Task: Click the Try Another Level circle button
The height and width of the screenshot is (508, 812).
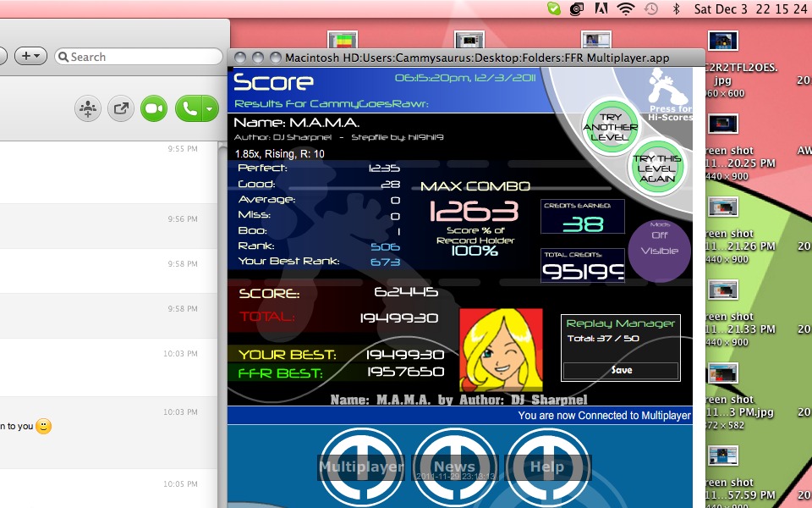Action: [611, 127]
